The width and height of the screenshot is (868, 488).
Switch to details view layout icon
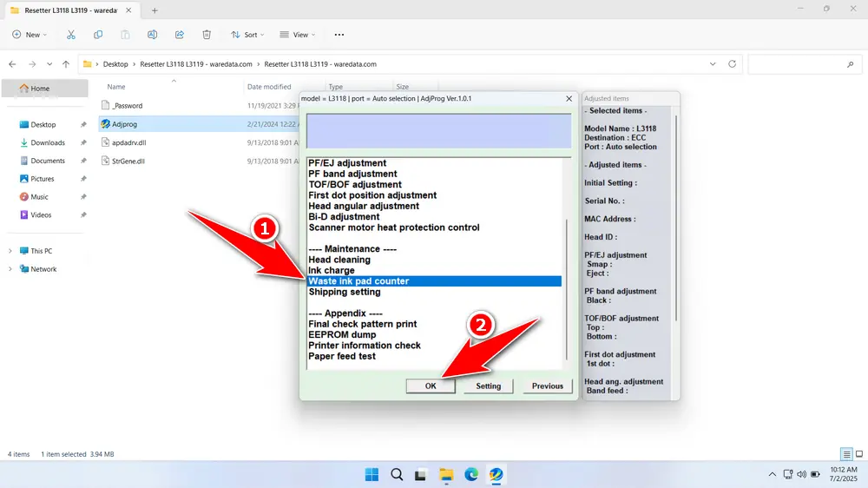pos(846,454)
